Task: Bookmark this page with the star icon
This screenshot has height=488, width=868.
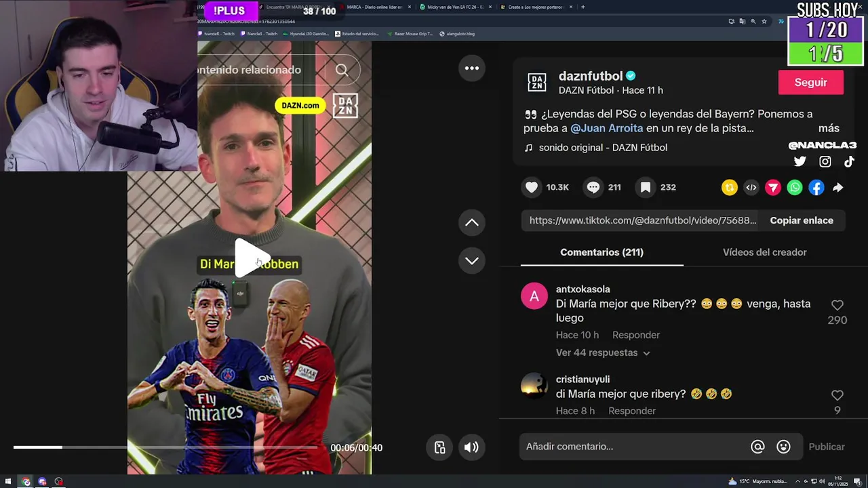Action: 764,21
